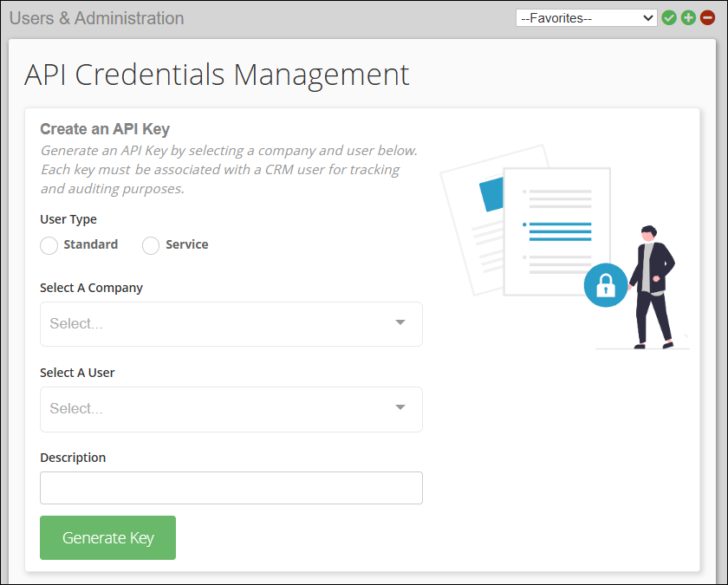Focus the Description text input field
Screen dimensions: 728x585
click(231, 488)
